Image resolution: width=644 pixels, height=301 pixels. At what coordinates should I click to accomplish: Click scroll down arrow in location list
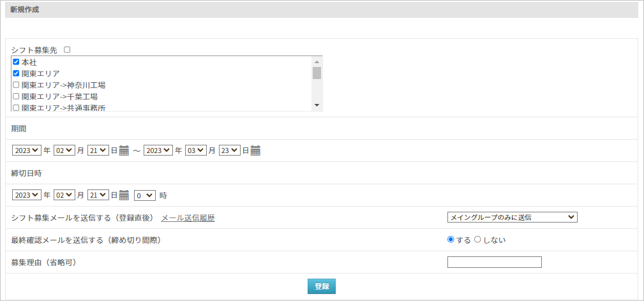tap(317, 105)
